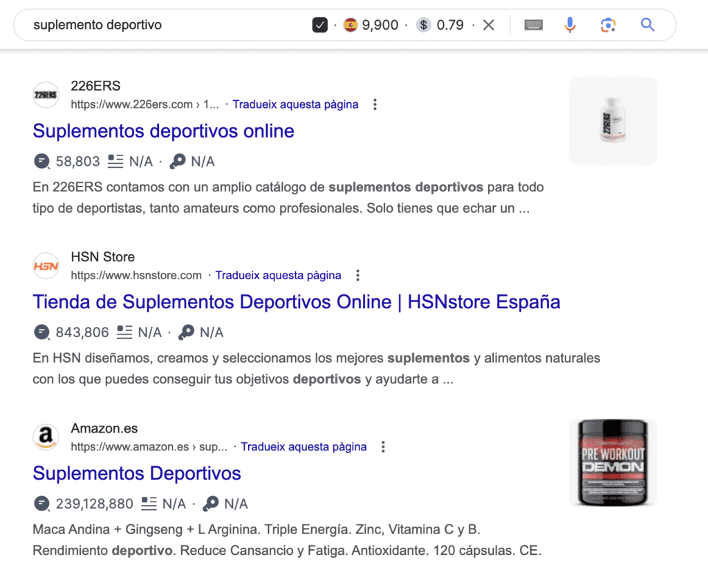Screen dimensions: 708x588
Task: Click the Spain flag volume icon
Action: click(351, 25)
